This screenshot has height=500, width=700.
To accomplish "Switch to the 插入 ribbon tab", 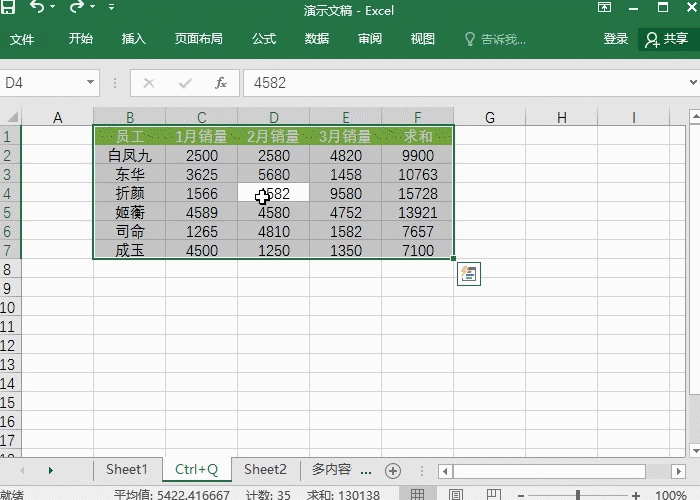I will point(134,39).
